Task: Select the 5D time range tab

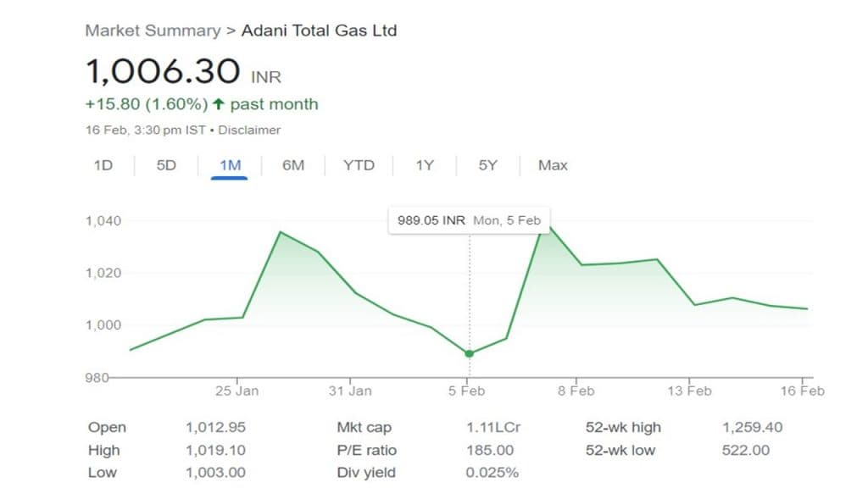Action: pyautogui.click(x=166, y=165)
